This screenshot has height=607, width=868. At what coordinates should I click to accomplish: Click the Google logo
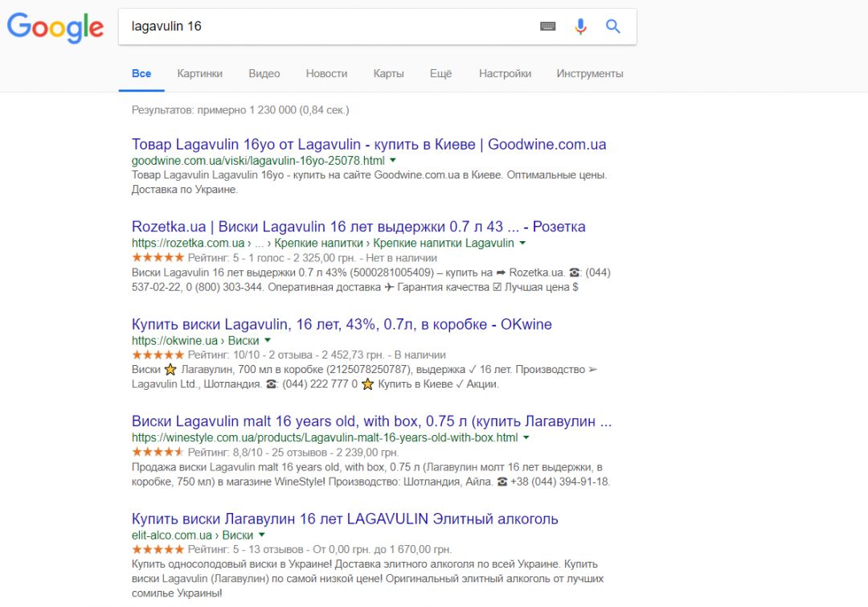tap(55, 27)
